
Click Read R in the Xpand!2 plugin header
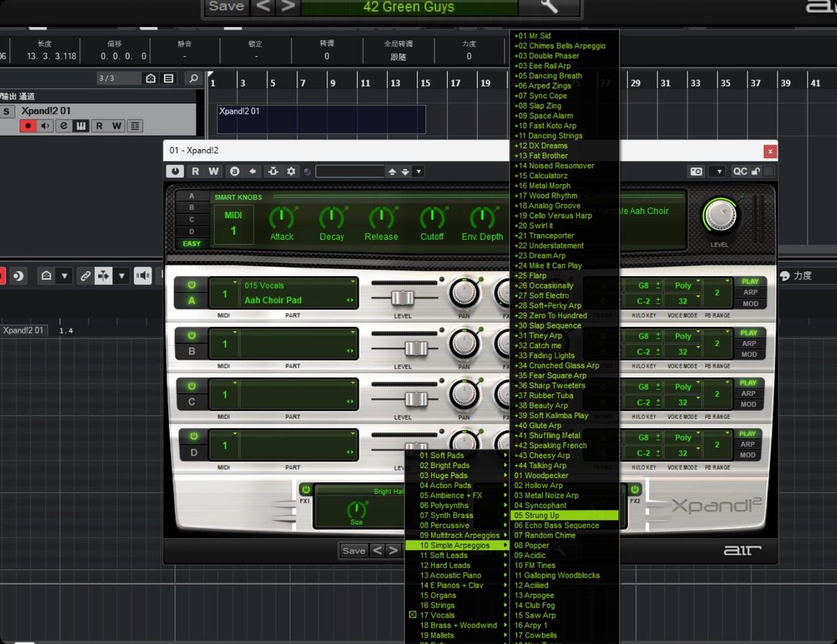pos(195,171)
